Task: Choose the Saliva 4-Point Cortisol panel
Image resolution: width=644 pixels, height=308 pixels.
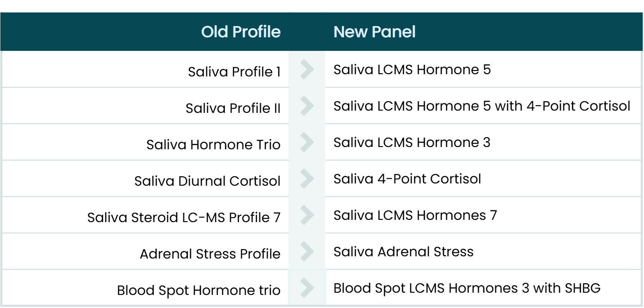Action: [407, 179]
